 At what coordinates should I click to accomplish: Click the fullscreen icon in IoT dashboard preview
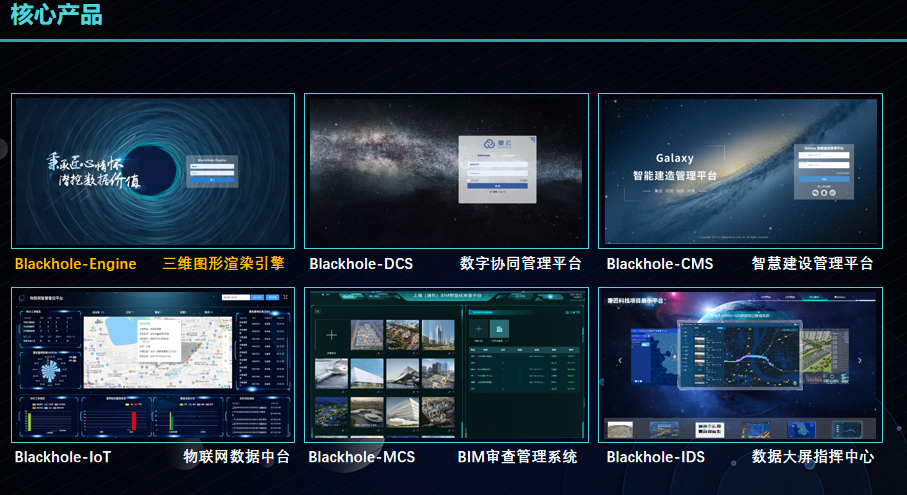(x=286, y=297)
